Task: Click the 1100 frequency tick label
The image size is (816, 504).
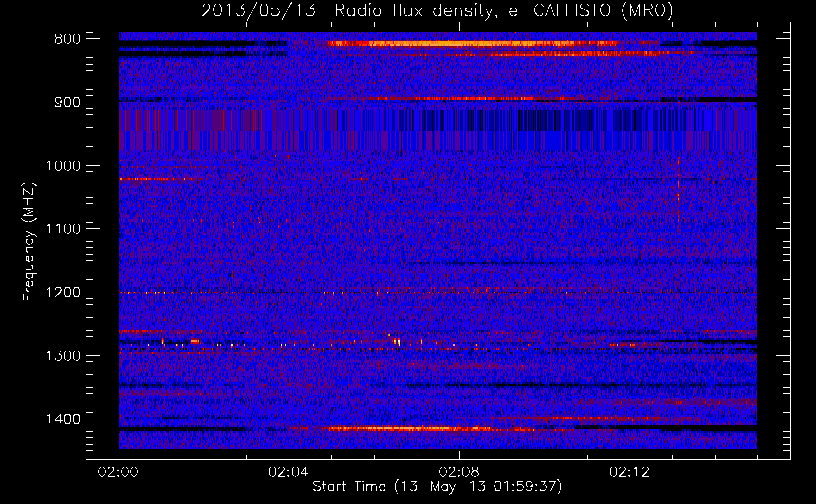Action: pos(63,229)
